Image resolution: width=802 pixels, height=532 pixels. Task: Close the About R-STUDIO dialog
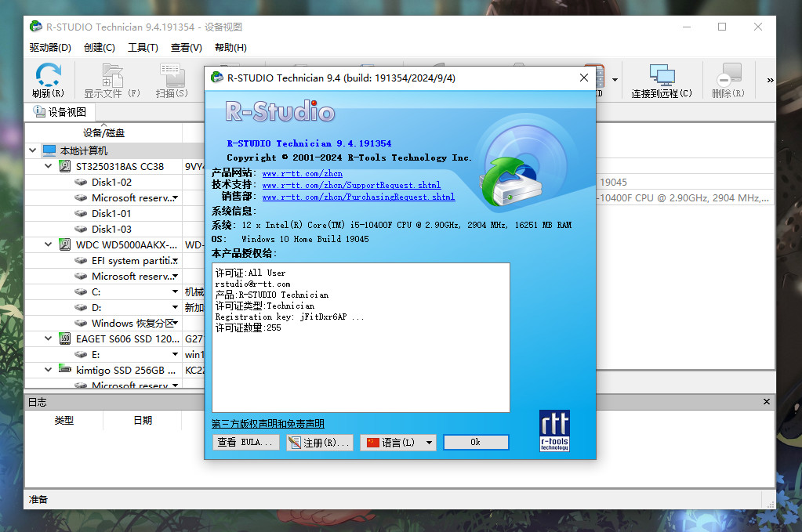coord(584,78)
